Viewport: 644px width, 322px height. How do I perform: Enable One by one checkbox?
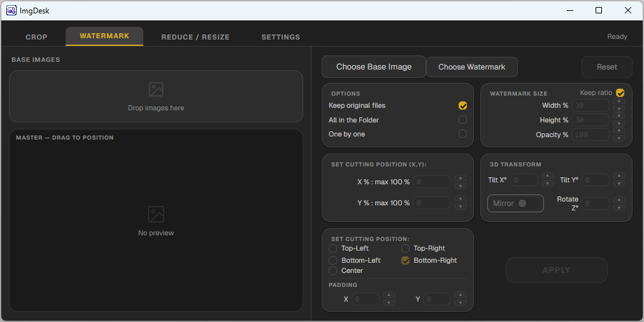[463, 134]
